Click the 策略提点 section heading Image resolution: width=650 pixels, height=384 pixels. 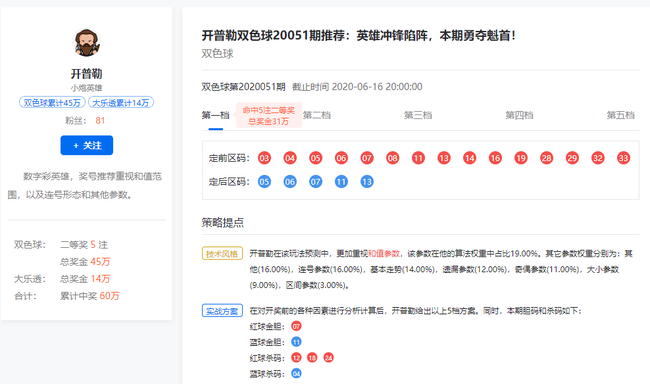click(x=223, y=223)
